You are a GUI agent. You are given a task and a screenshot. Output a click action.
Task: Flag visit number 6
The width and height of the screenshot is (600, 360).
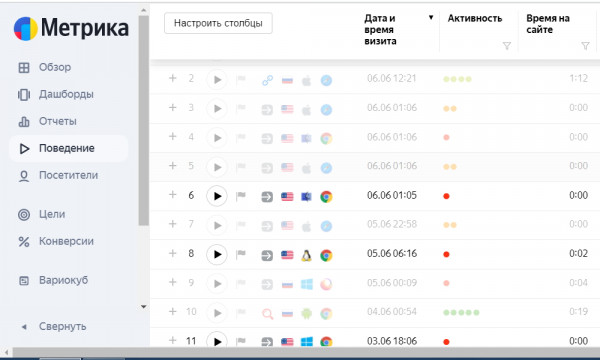241,196
